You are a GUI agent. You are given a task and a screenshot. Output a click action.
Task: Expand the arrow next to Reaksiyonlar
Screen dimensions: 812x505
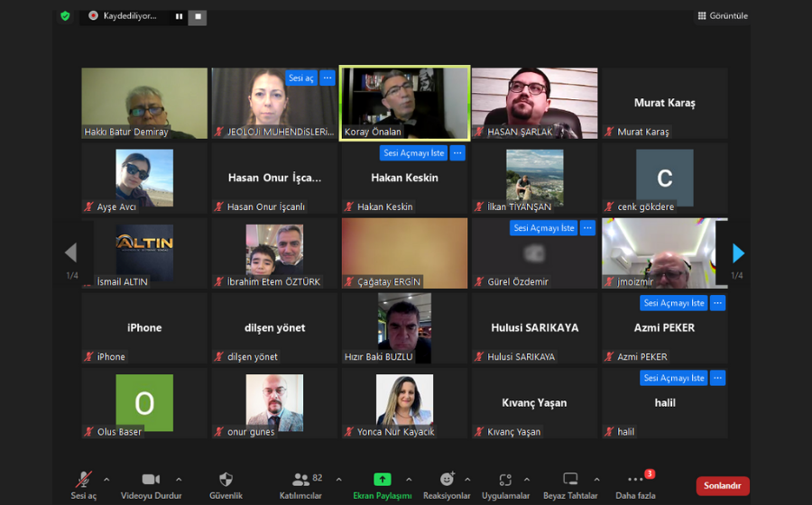click(x=467, y=480)
